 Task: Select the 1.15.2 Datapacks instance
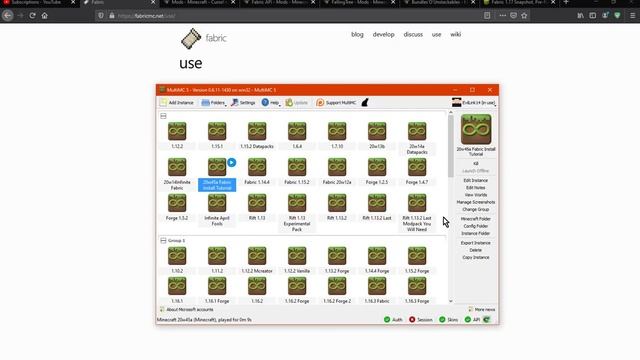257,135
